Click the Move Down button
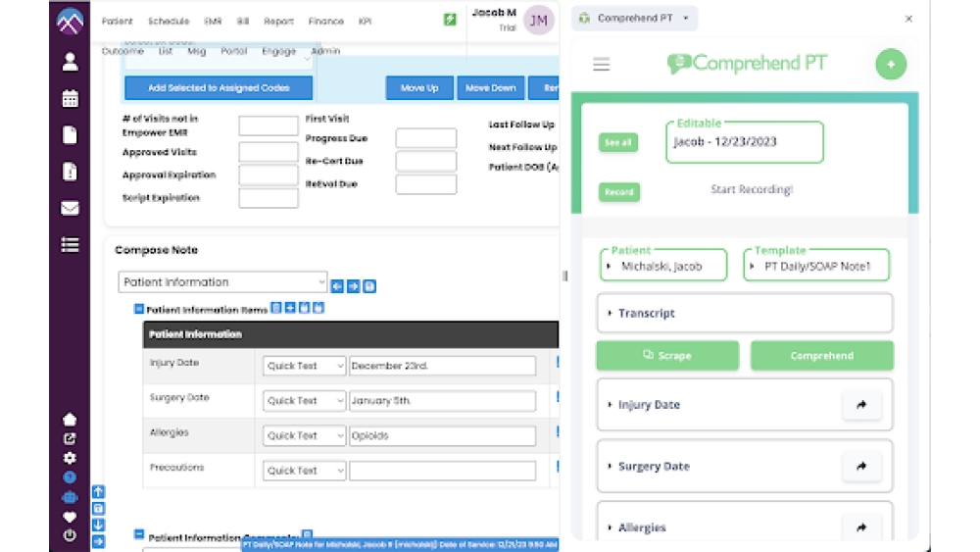 (x=491, y=88)
